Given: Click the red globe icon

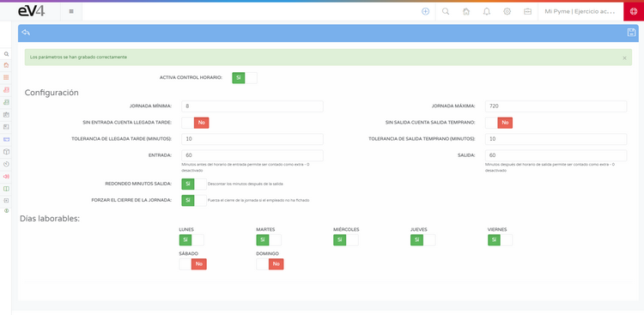Looking at the screenshot, I should 634,11.
